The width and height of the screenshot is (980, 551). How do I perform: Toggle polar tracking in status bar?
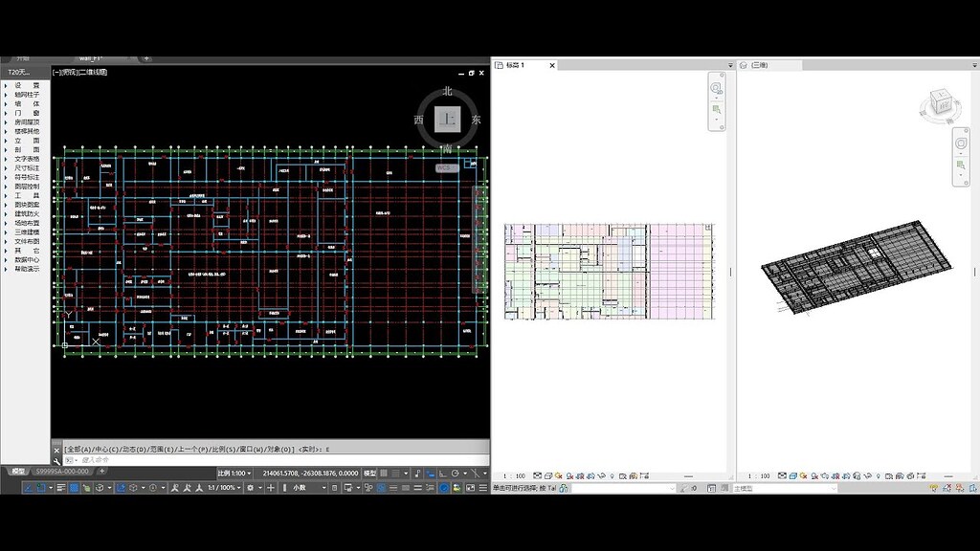tap(456, 474)
